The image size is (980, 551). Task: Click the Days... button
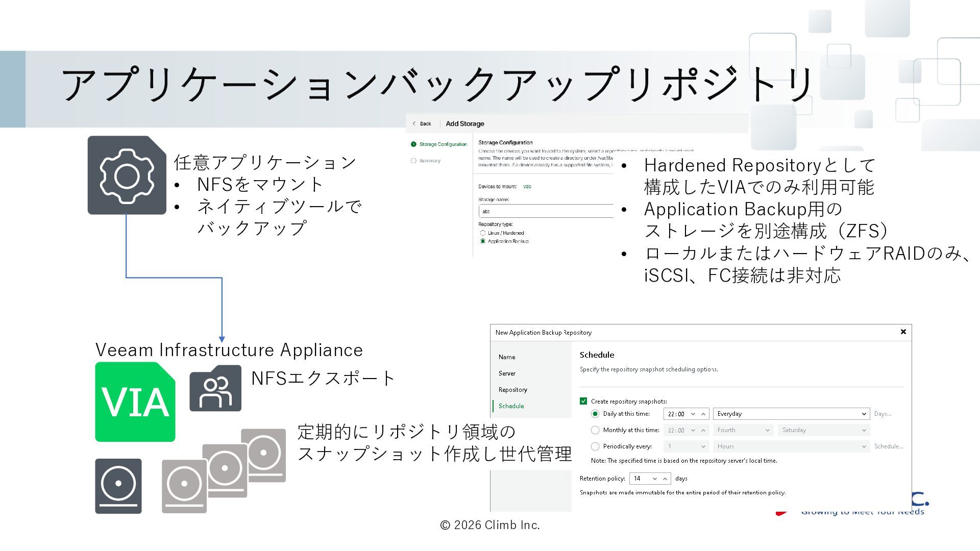point(883,414)
